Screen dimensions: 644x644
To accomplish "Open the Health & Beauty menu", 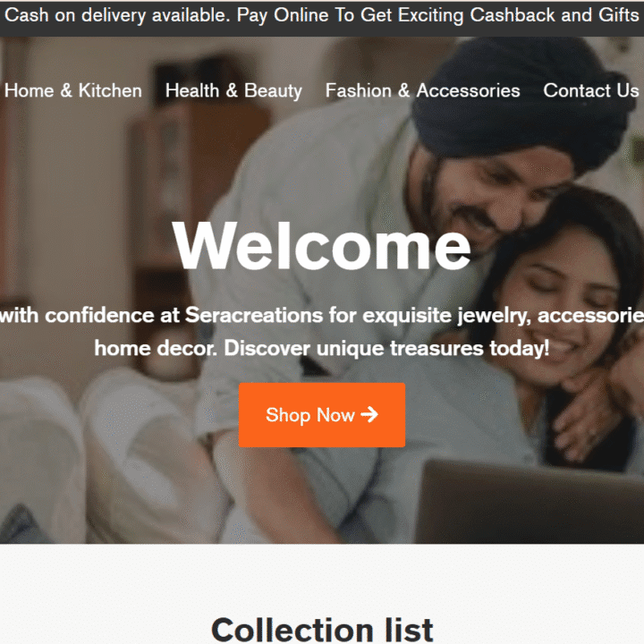I will tap(233, 90).
